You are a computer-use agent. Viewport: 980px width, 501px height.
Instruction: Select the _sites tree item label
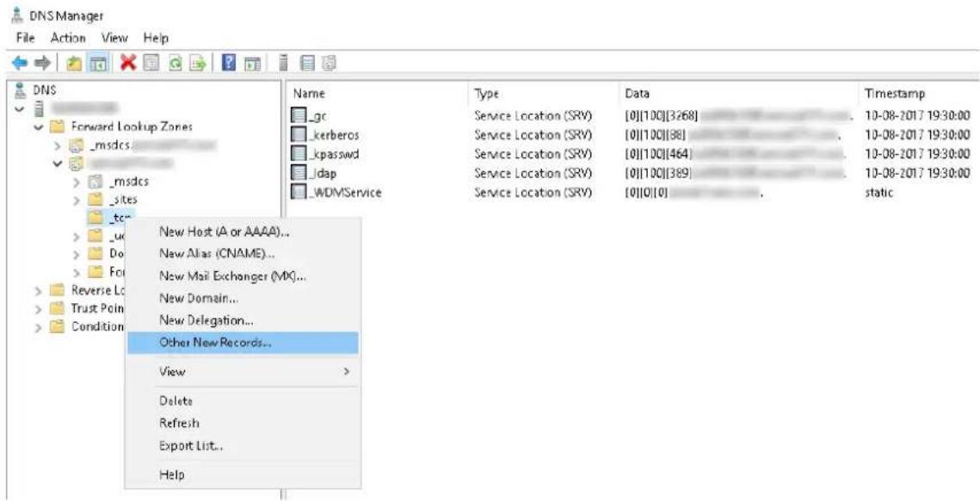123,201
